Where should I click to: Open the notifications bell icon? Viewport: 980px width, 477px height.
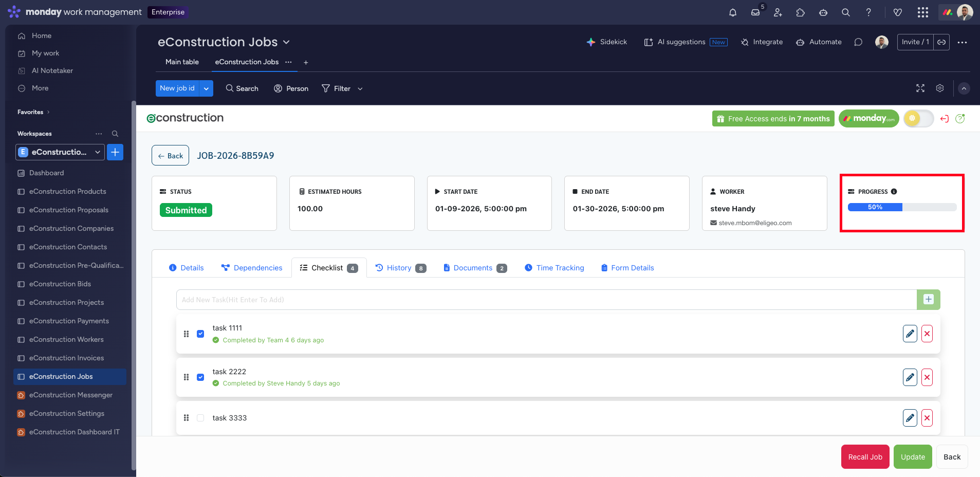tap(733, 12)
